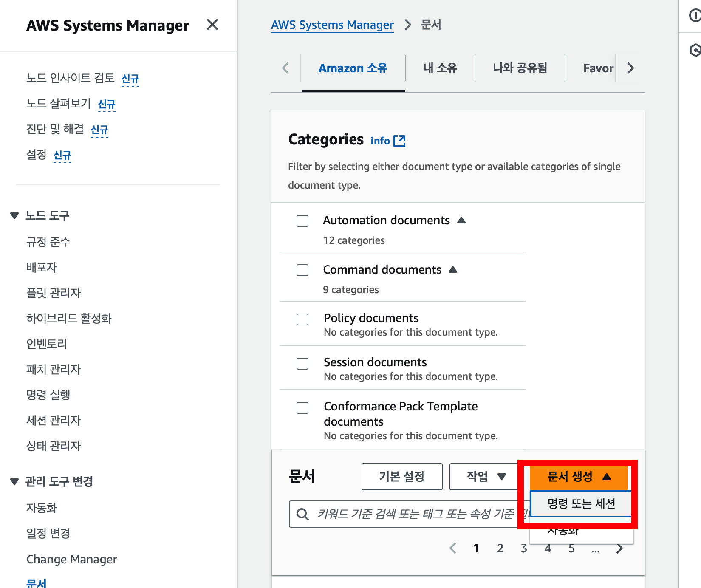
Task: Tick the Policy documents checkbox
Action: coord(302,319)
